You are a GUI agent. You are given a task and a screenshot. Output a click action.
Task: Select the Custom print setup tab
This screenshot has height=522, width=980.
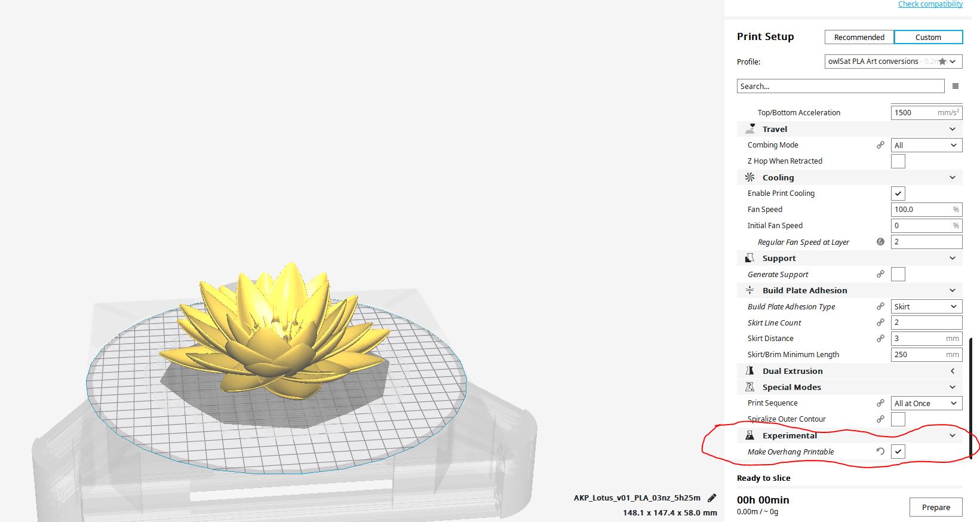point(928,37)
